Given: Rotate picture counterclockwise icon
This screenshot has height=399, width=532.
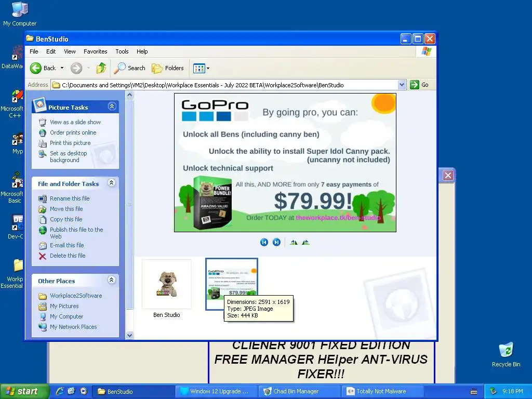Looking at the screenshot, I should point(305,242).
